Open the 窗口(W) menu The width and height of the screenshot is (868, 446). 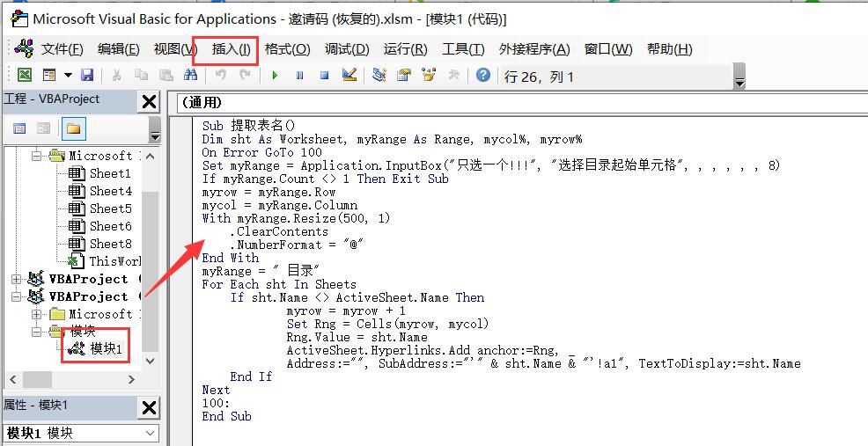tap(608, 49)
